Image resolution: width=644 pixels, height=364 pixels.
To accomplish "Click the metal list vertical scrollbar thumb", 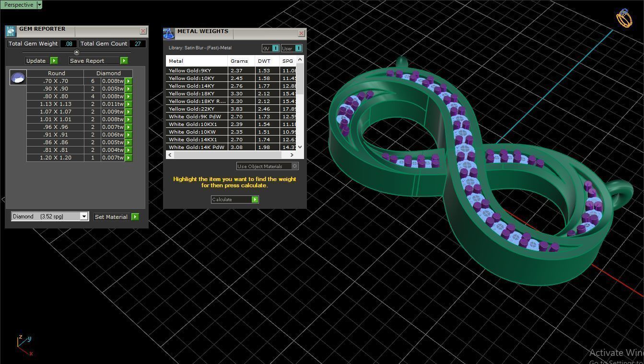I will pyautogui.click(x=300, y=79).
